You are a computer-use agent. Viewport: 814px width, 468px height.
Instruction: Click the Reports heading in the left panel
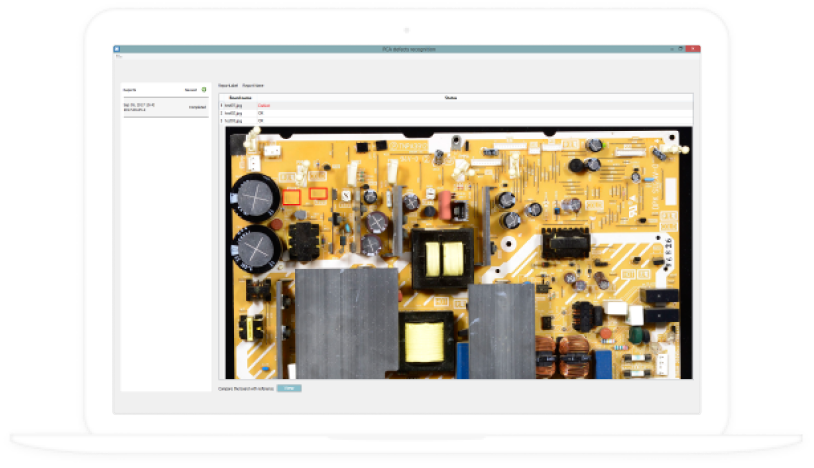131,90
